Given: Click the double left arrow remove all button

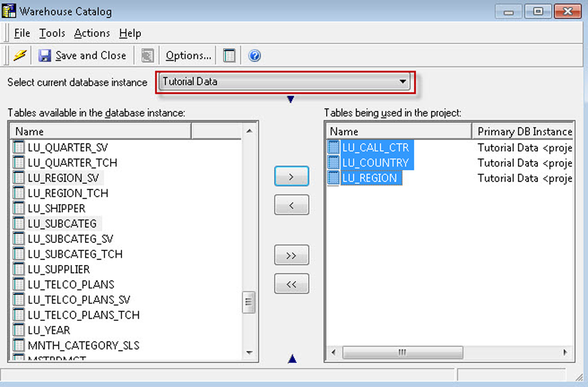Looking at the screenshot, I should tap(292, 284).
